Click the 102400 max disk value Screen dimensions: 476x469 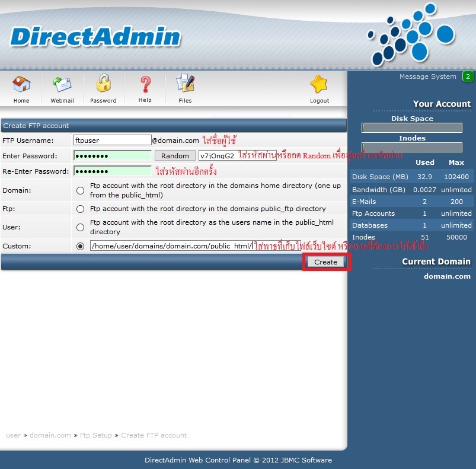[x=456, y=177]
